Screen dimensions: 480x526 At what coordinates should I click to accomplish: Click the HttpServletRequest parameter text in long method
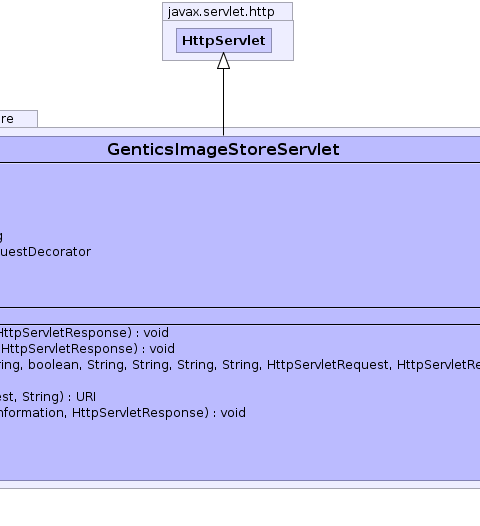tap(329, 365)
